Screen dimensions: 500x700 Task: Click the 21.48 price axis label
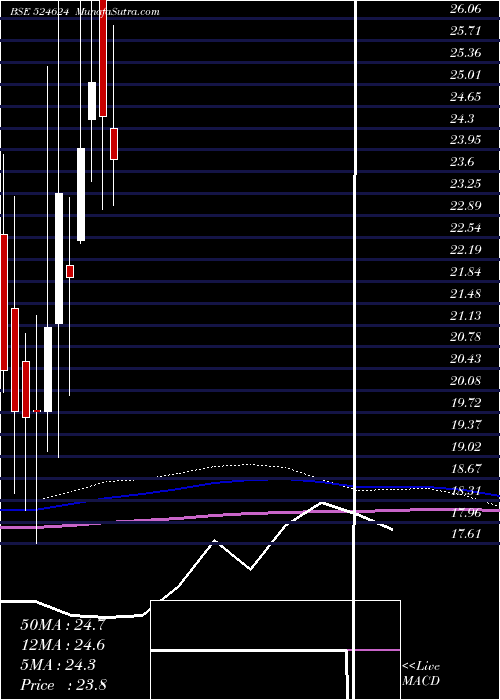pos(466,293)
